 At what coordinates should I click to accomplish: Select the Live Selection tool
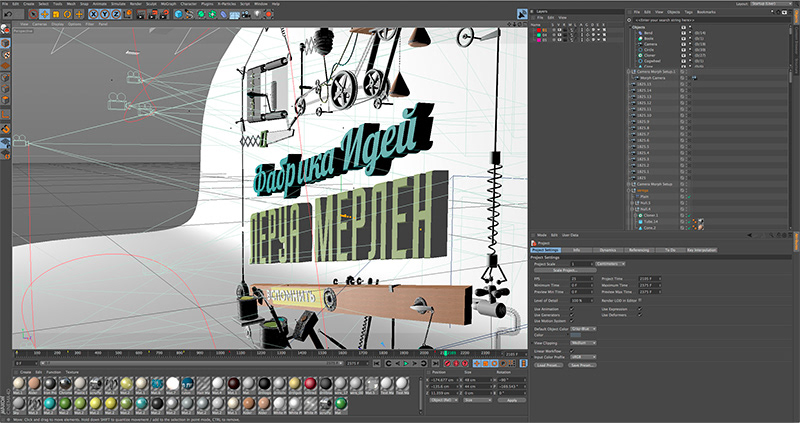tap(33, 14)
